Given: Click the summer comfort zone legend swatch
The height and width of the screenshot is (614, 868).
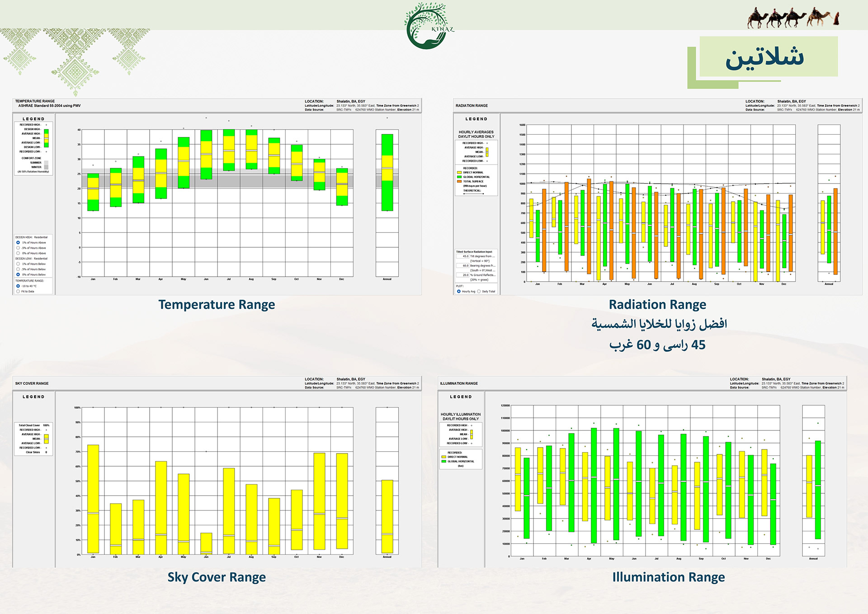Looking at the screenshot, I should (x=46, y=162).
